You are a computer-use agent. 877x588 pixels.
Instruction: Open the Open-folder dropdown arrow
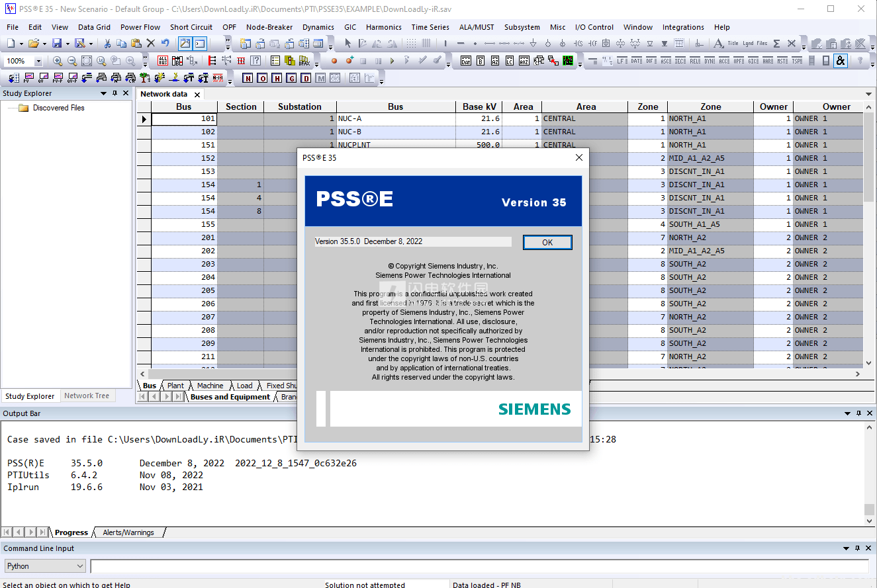pos(44,44)
